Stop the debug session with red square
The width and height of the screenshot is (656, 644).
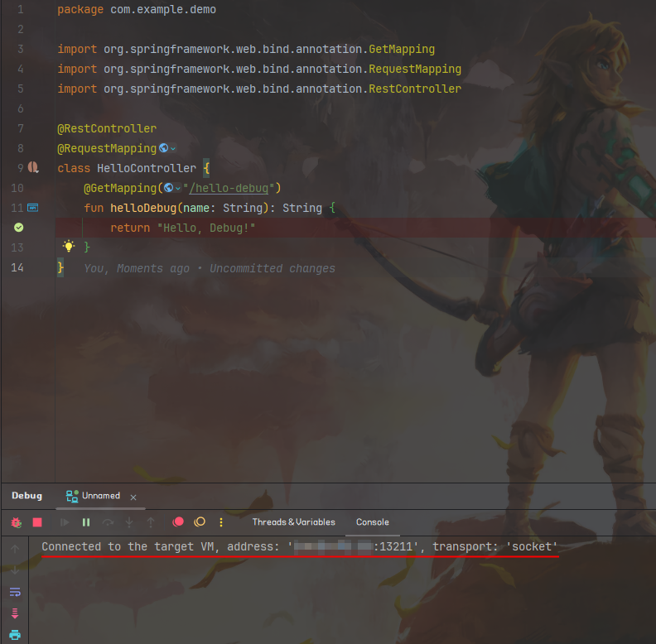click(x=37, y=522)
